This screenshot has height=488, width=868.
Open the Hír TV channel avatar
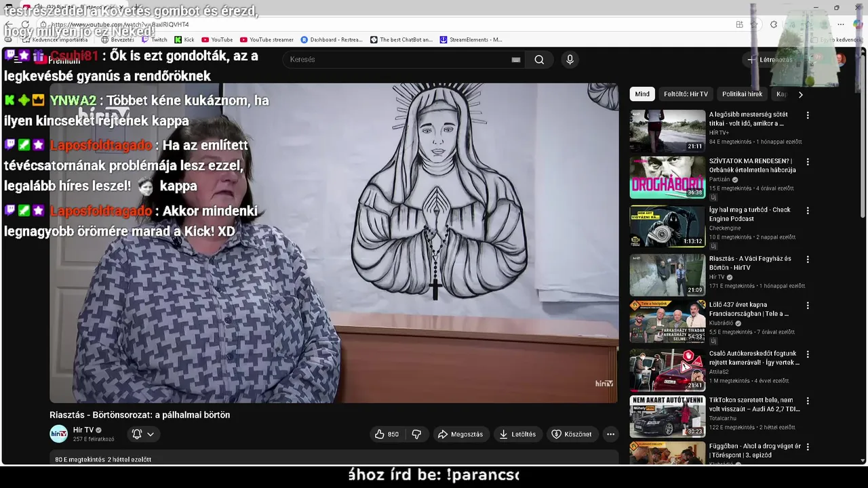pos(59,434)
